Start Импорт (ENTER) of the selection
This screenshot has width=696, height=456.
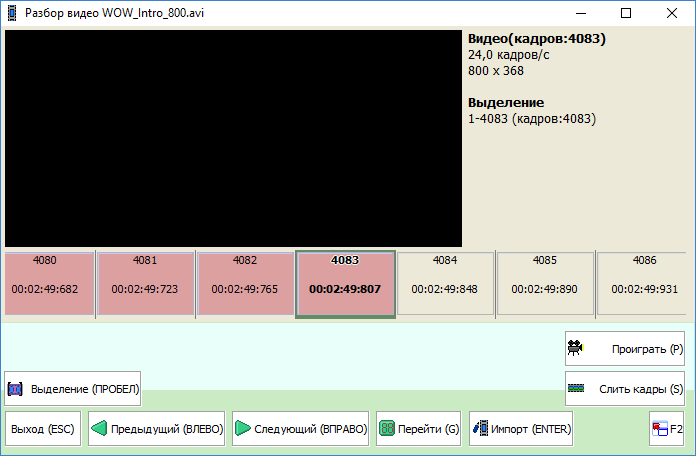(521, 429)
